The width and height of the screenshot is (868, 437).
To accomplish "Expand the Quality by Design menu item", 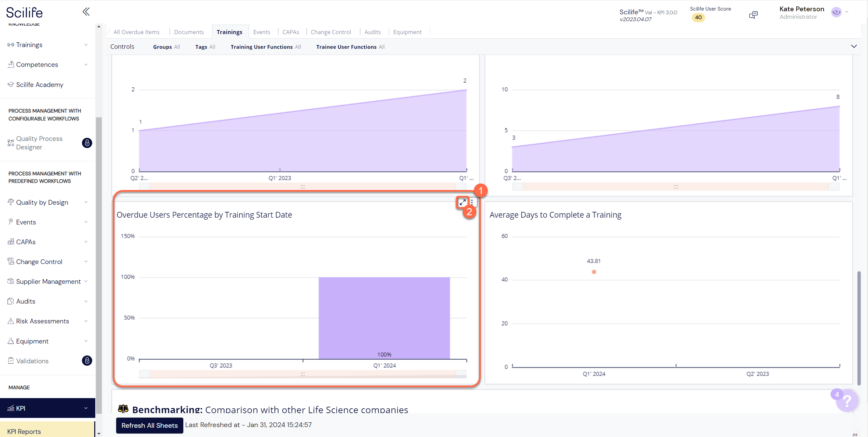I will (x=42, y=202).
